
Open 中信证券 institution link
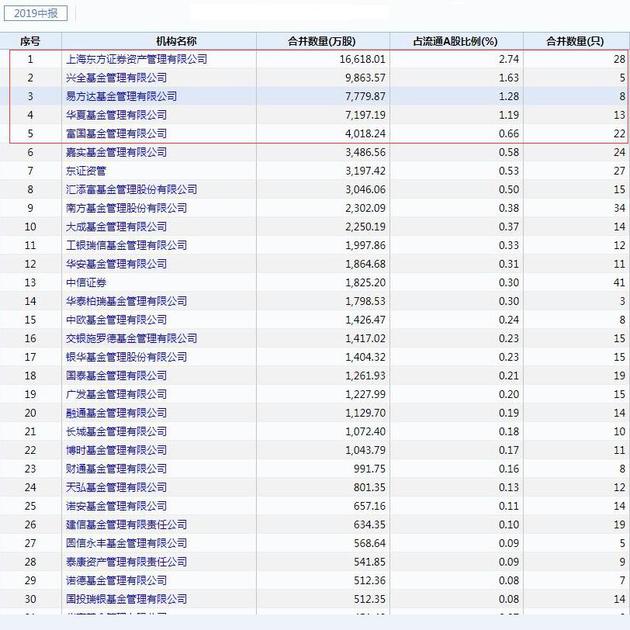tap(86, 282)
